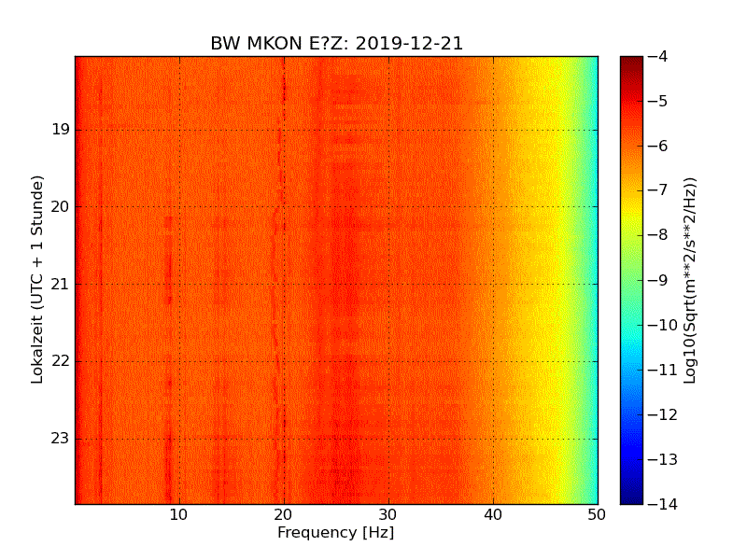
Task: Click the colorbar tick label −6
Action: (658, 146)
